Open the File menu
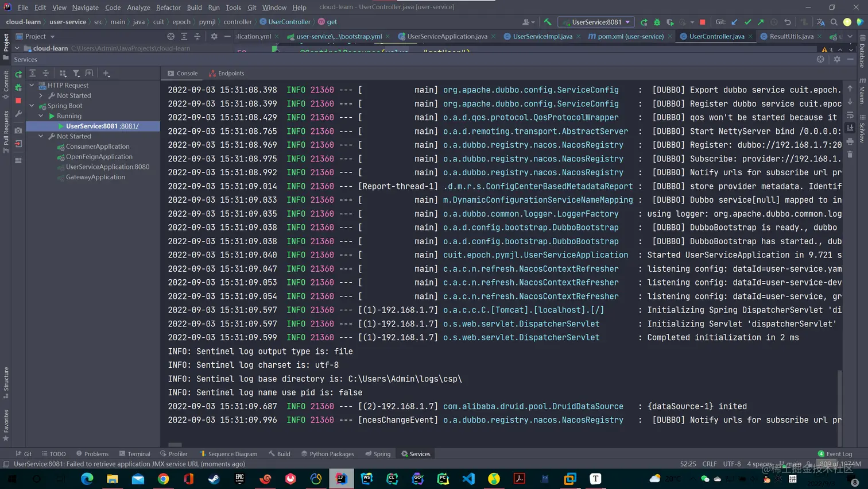This screenshot has width=868, height=489. (23, 7)
